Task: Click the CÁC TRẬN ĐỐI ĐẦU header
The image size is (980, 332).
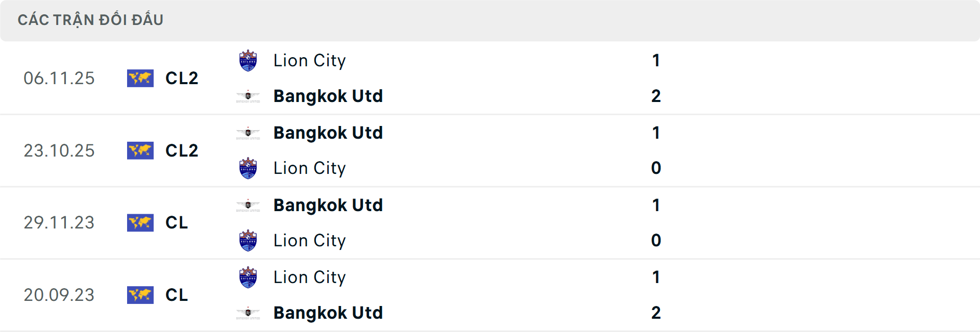Action: coord(90,20)
